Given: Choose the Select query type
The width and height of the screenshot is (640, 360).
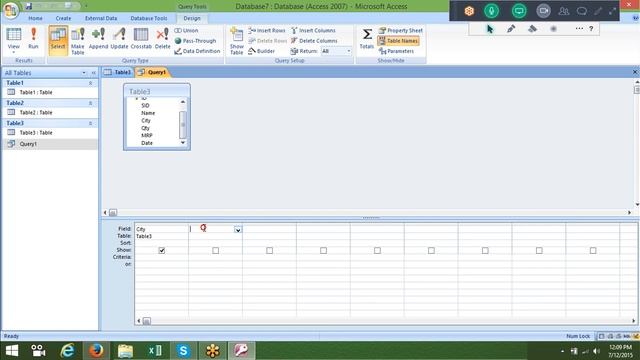Looking at the screenshot, I should tap(58, 40).
